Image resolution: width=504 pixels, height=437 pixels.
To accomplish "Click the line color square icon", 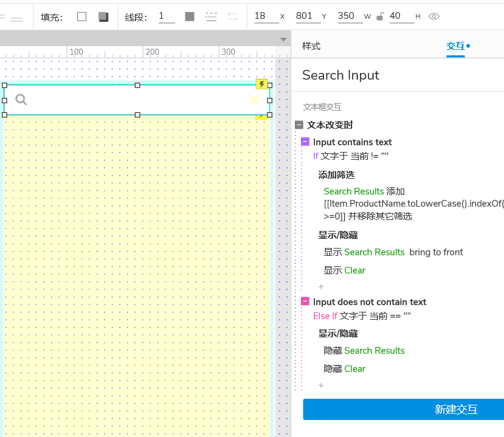I will pos(190,17).
